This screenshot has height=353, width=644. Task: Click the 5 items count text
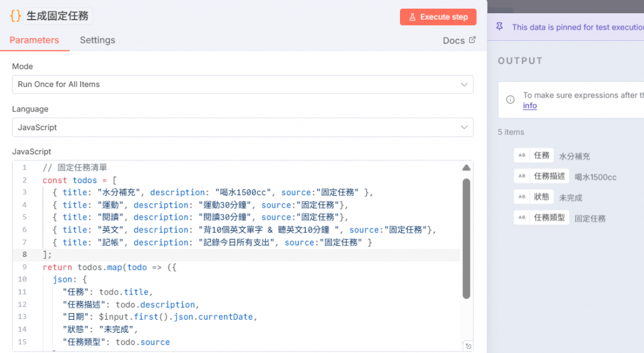511,132
